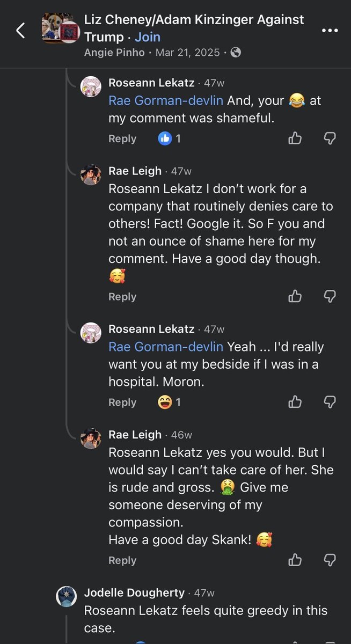Thumbs down Rae Leigh's 'Google it' comment
The image size is (351, 644).
tap(330, 296)
